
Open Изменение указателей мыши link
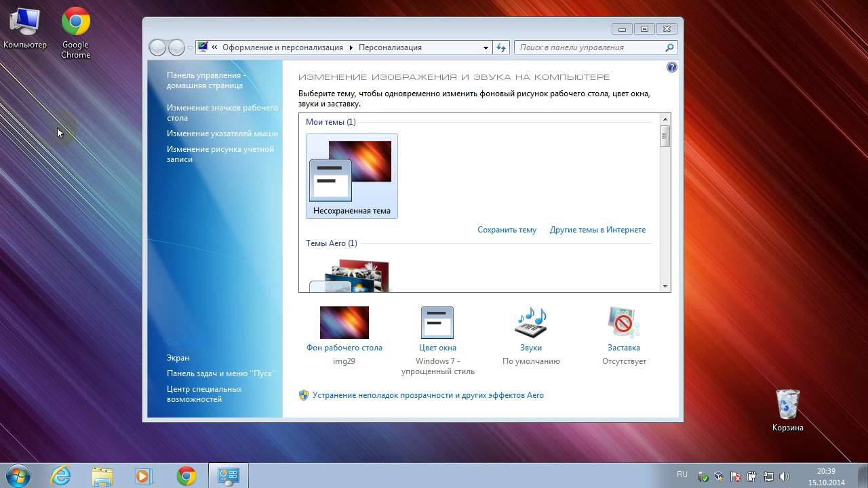coord(222,134)
